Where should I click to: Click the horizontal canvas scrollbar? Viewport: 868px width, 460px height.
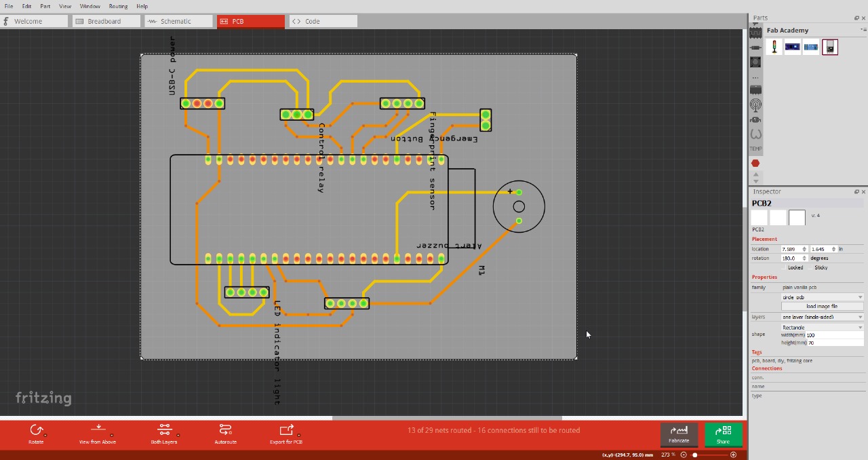(447, 418)
